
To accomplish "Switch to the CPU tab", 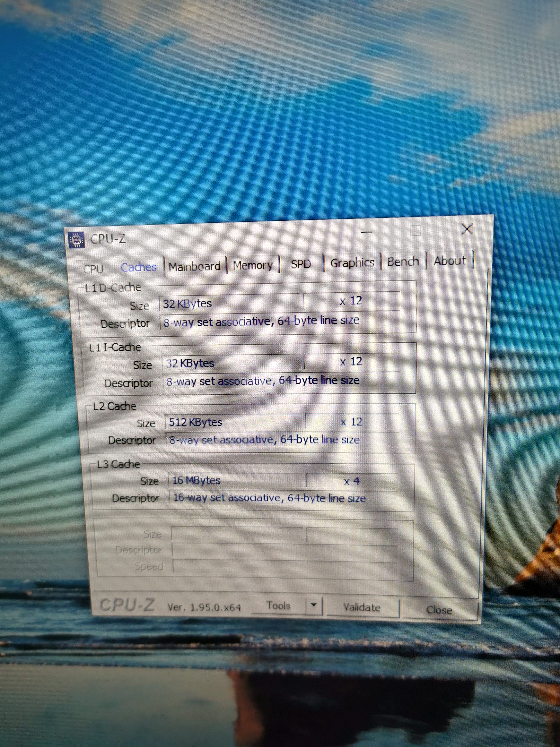I will 93,269.
